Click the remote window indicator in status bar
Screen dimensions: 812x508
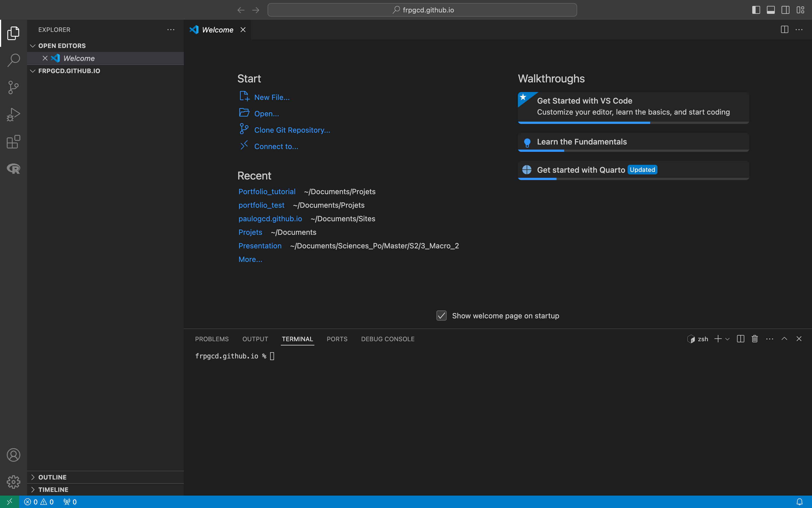coord(9,502)
